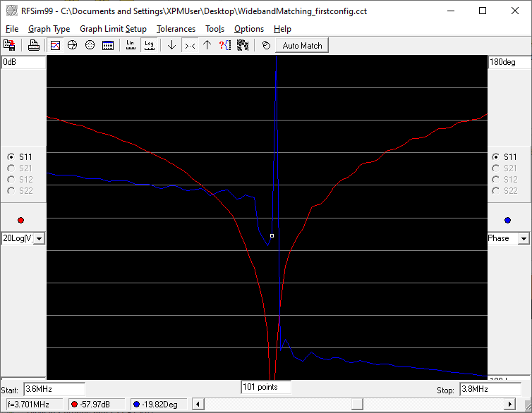Open the Phase right axis dropdown
The height and width of the screenshot is (413, 532).
click(524, 238)
